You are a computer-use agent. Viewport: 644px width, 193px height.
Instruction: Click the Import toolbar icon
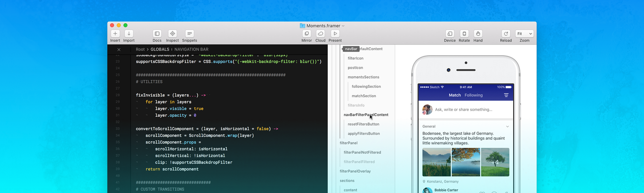pyautogui.click(x=129, y=34)
